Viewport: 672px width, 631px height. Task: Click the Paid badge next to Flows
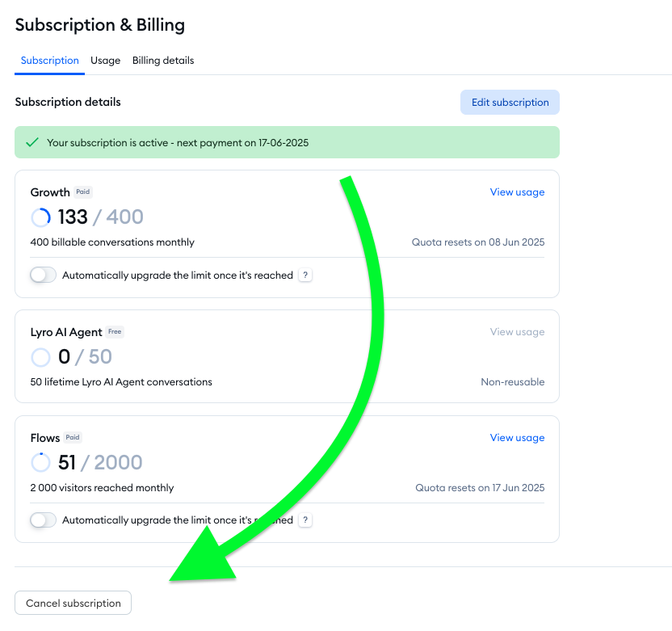[72, 437]
